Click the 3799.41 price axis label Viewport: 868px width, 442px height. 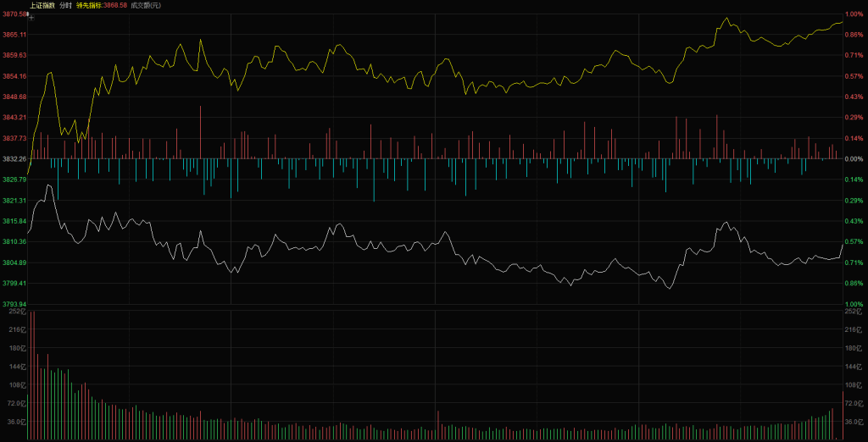tap(15, 283)
